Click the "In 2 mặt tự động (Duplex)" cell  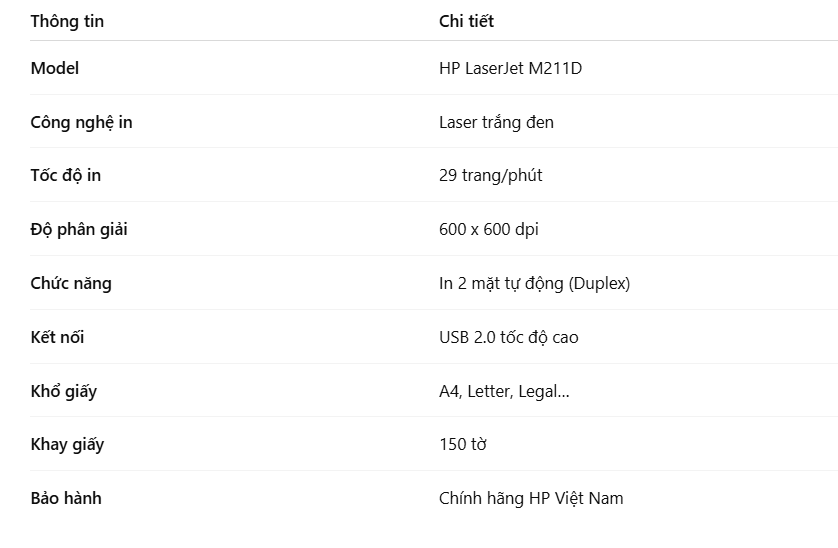pos(534,283)
